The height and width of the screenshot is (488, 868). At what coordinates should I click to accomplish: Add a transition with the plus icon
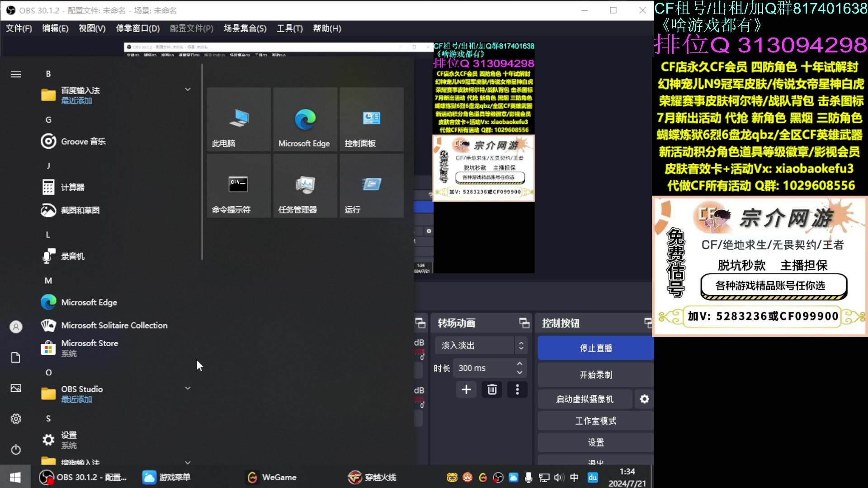[x=466, y=389]
